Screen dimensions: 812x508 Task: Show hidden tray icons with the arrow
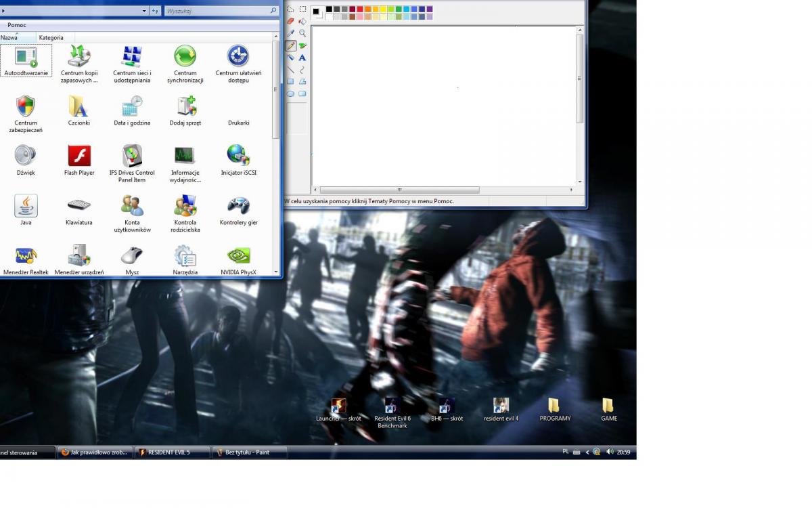pos(587,452)
